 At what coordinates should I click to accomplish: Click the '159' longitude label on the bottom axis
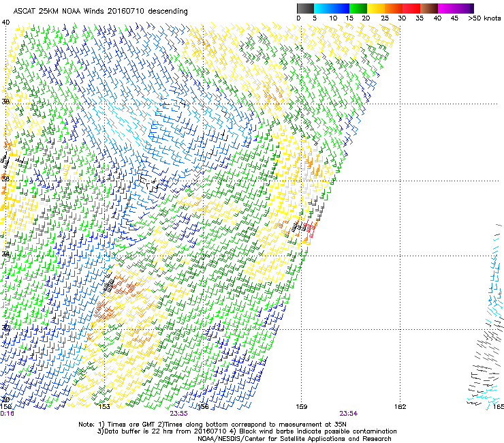(301, 407)
